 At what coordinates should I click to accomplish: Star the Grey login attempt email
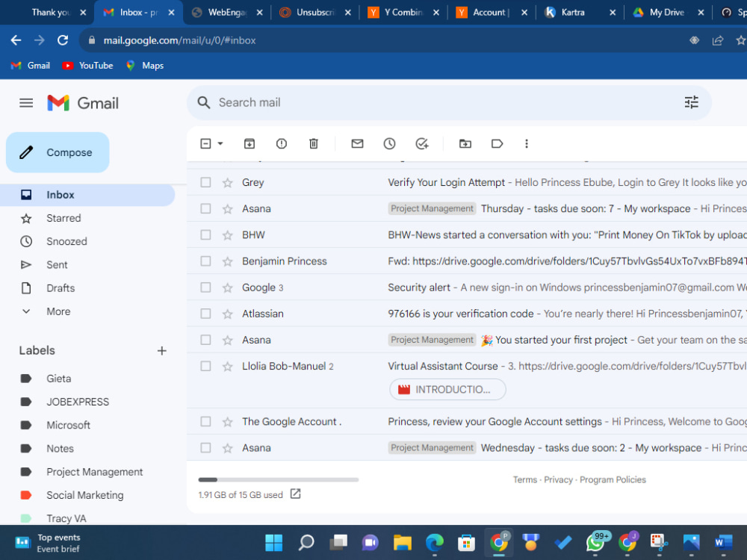click(228, 183)
